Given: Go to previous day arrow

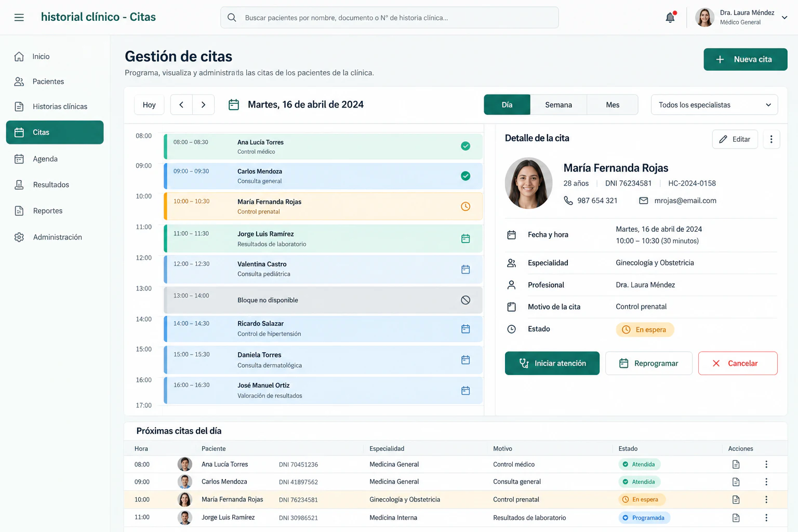Looking at the screenshot, I should click(181, 105).
